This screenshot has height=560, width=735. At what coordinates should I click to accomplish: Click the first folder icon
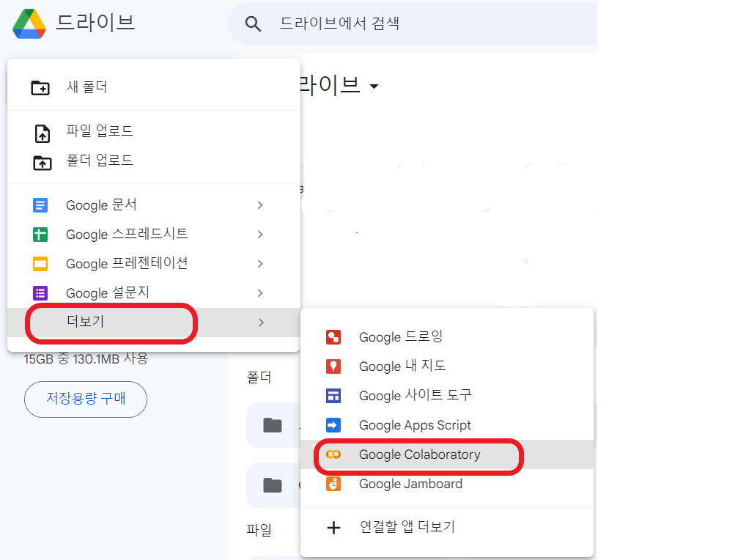pyautogui.click(x=273, y=425)
